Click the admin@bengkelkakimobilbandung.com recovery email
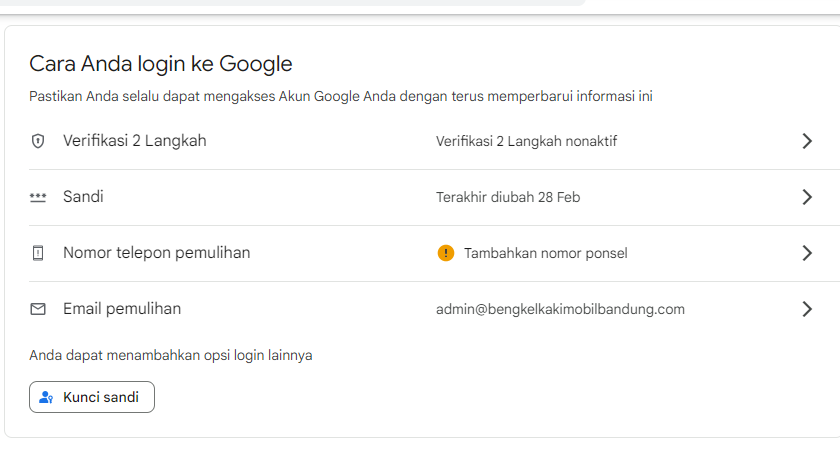The width and height of the screenshot is (840, 451). tap(560, 310)
